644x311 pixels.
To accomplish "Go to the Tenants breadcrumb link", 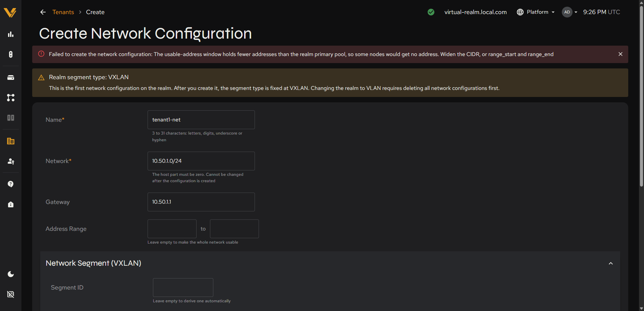I will coord(63,12).
